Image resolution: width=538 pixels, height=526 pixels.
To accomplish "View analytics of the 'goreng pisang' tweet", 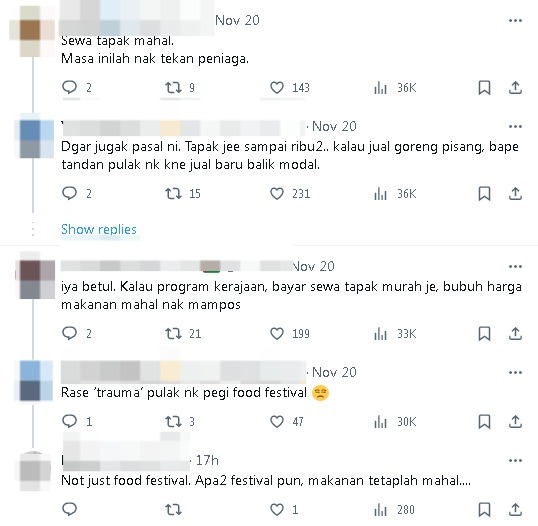I will 395,194.
